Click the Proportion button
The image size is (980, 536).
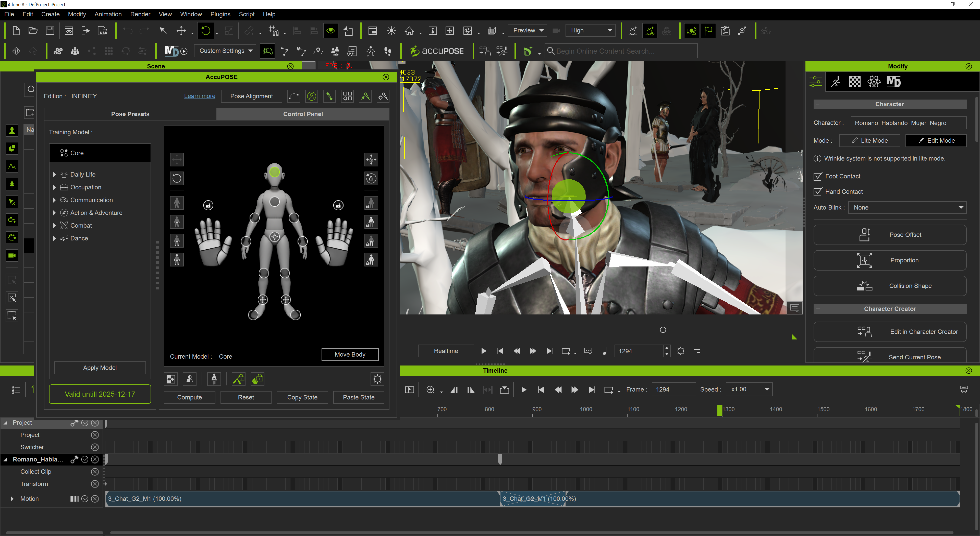tap(889, 260)
